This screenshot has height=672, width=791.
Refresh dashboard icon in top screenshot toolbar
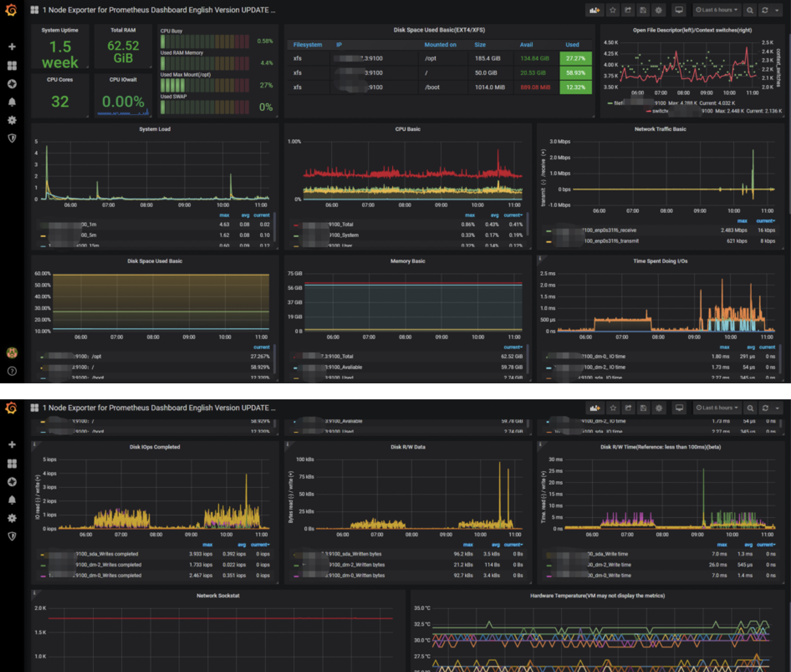pos(765,10)
